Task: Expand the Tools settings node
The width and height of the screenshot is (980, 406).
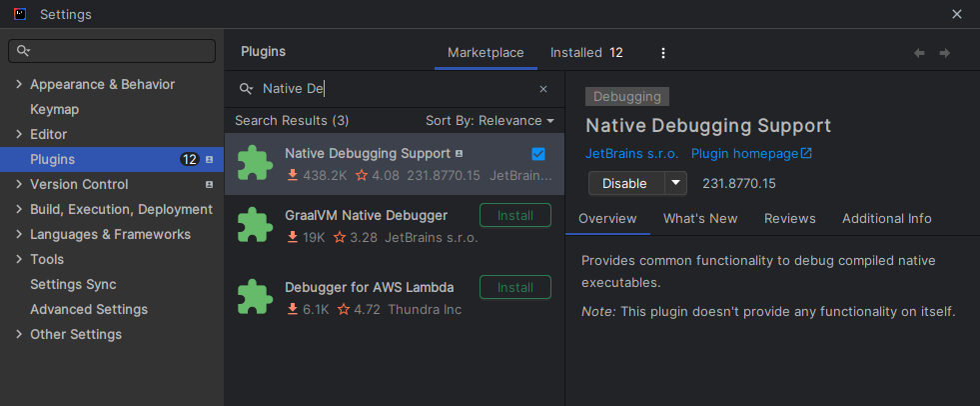Action: [19, 259]
